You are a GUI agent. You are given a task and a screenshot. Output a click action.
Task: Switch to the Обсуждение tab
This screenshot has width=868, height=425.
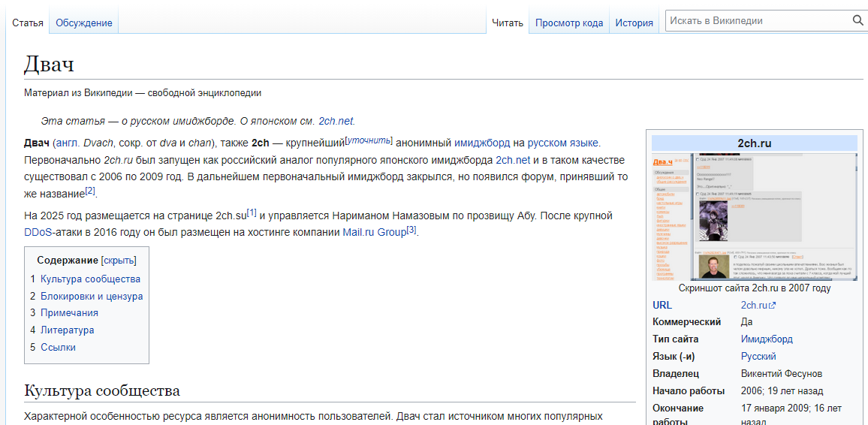(83, 23)
